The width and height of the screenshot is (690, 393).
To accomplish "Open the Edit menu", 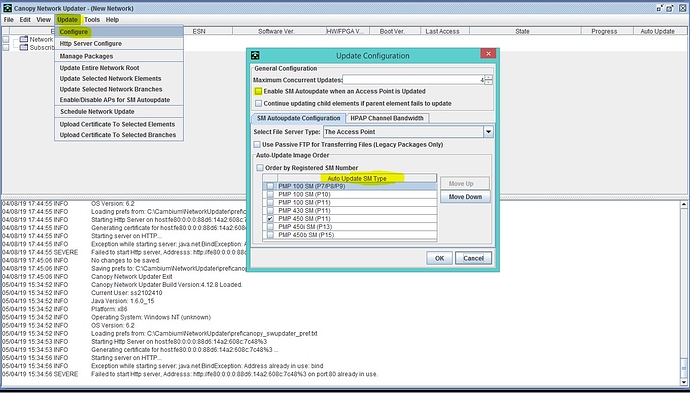I will pos(25,20).
